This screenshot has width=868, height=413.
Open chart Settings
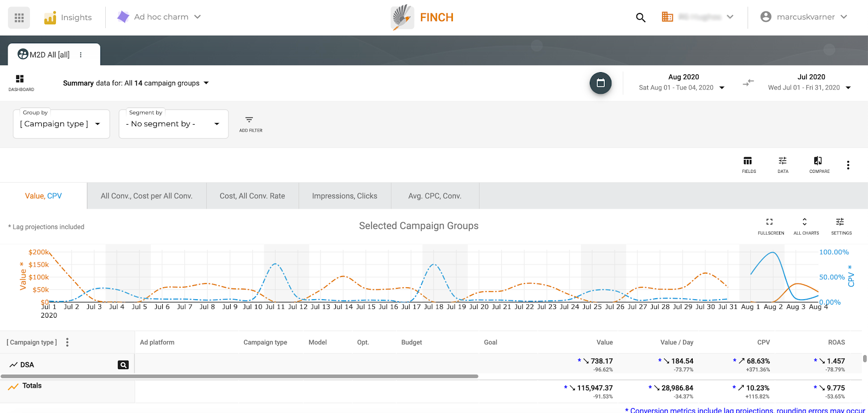[841, 226]
